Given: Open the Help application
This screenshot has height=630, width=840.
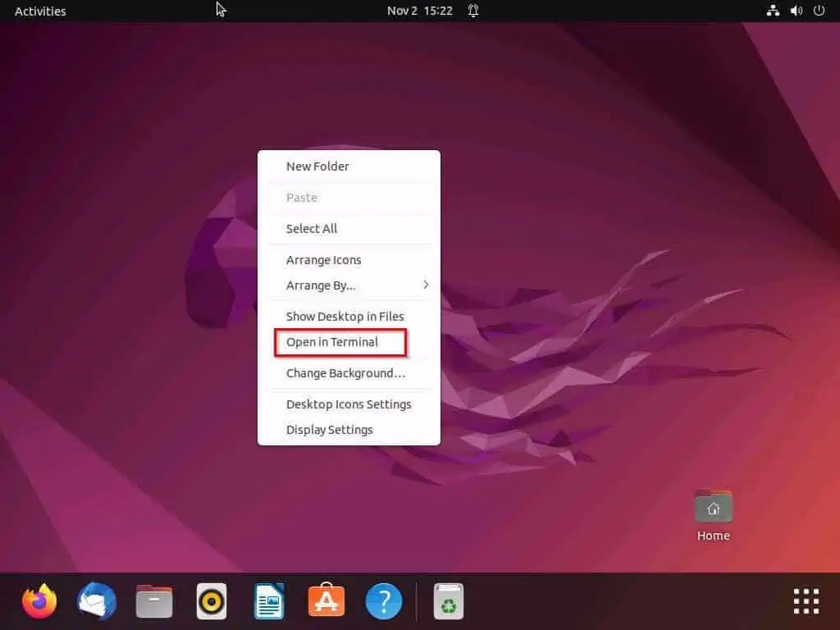Looking at the screenshot, I should click(383, 600).
